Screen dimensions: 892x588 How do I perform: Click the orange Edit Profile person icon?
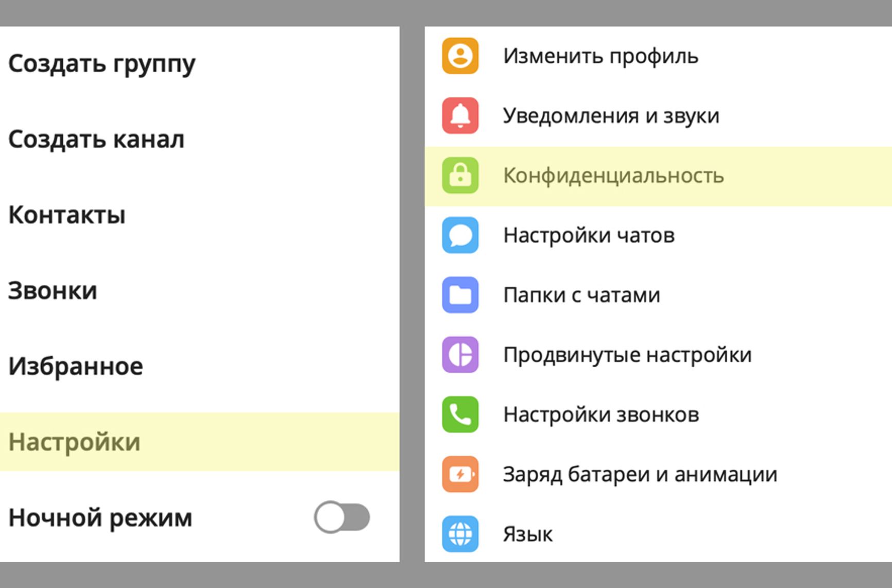460,56
